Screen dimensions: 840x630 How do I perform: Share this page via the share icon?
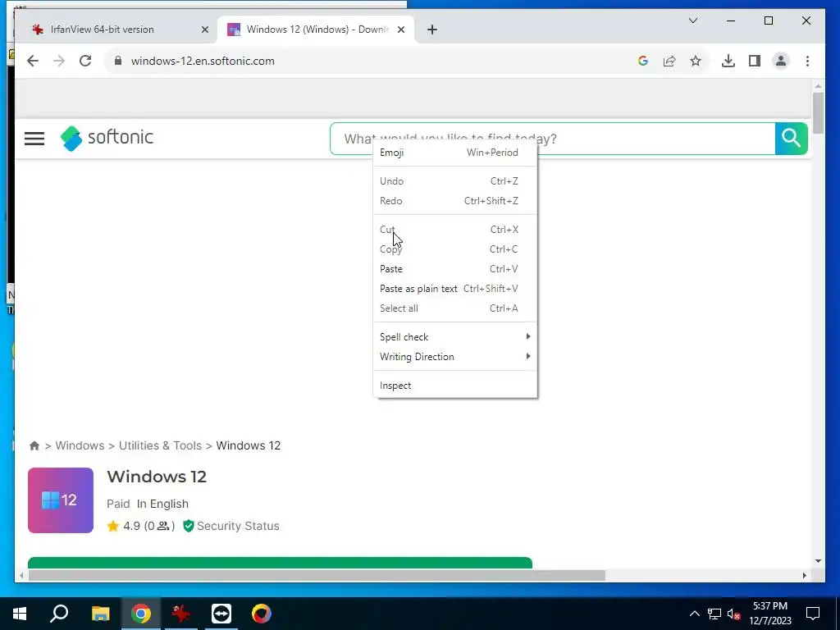[x=669, y=61]
